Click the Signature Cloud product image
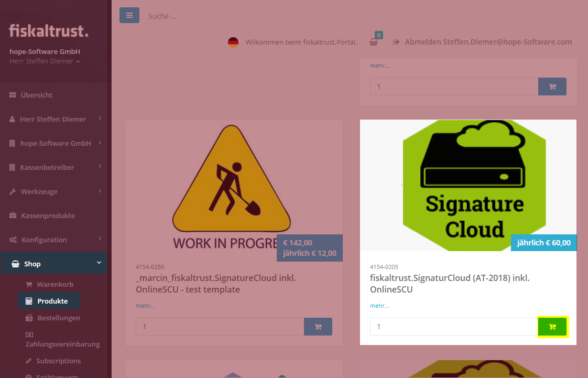The image size is (588, 378). [468, 186]
